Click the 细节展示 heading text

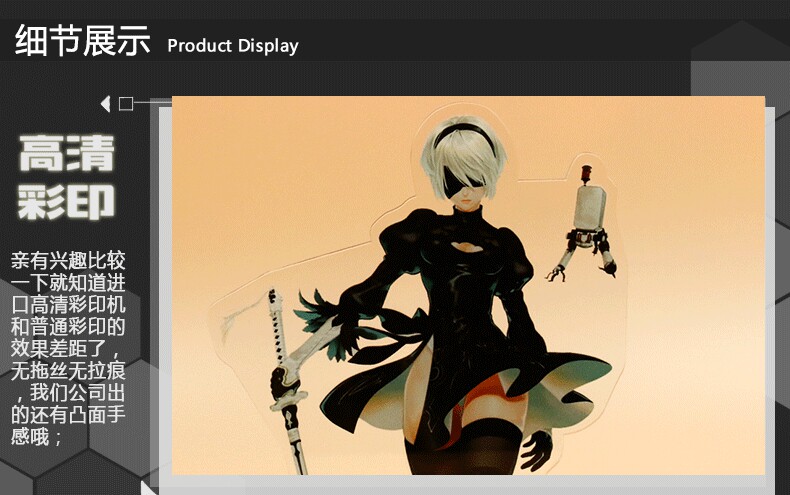point(83,40)
